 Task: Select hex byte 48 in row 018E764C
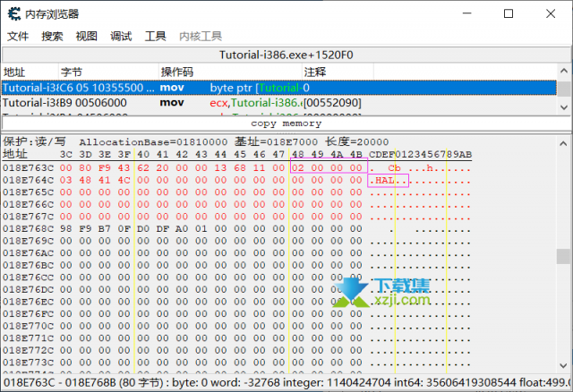(85, 180)
